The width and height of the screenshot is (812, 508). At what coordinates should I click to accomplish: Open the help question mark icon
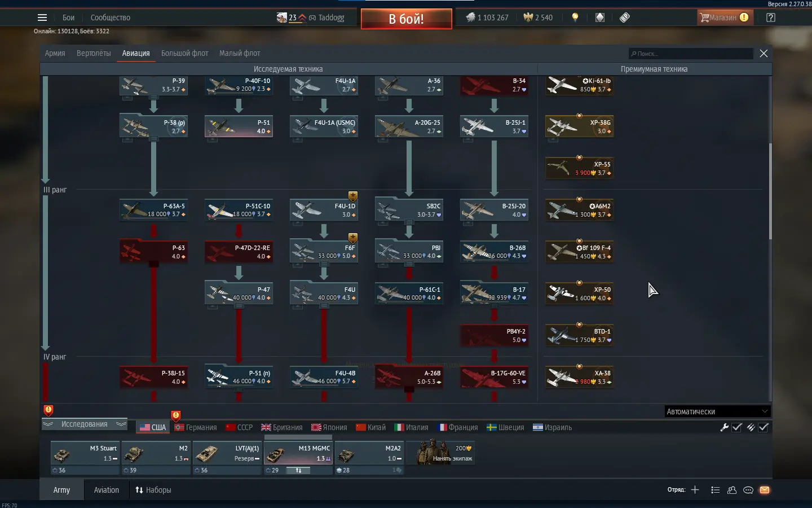771,17
